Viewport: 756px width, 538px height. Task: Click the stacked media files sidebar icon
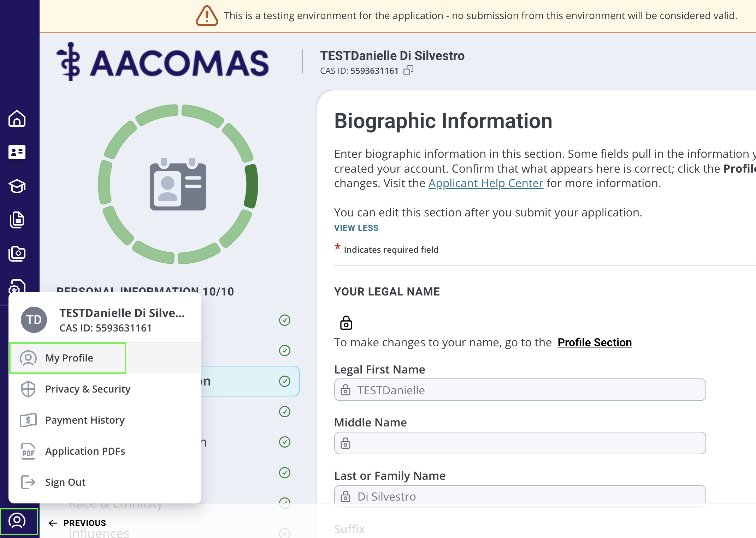17,253
